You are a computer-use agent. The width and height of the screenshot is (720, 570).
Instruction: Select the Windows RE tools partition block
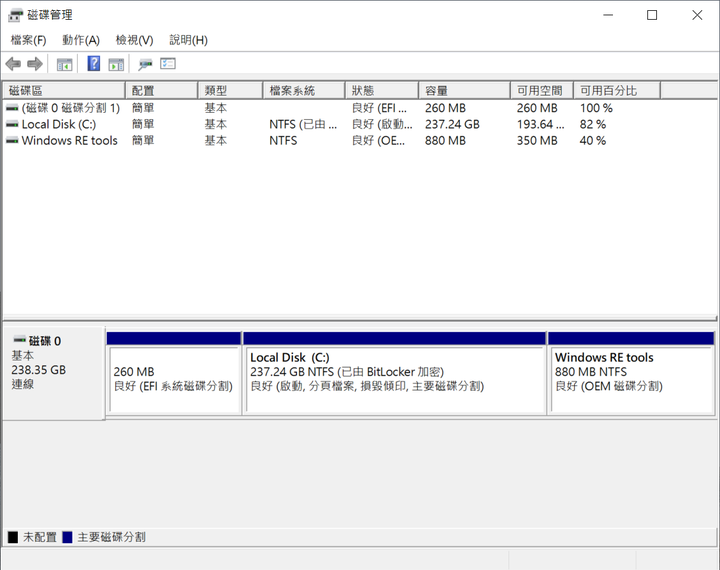click(631, 373)
